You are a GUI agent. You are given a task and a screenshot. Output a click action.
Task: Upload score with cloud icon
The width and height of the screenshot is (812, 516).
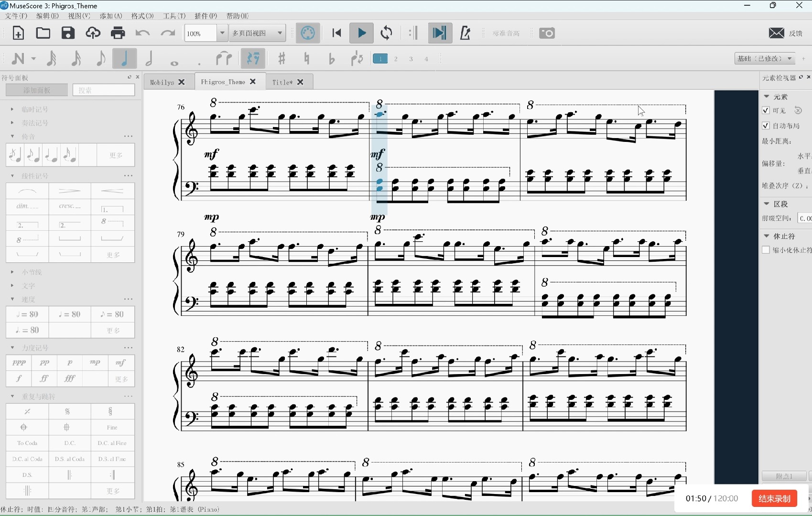pos(93,33)
